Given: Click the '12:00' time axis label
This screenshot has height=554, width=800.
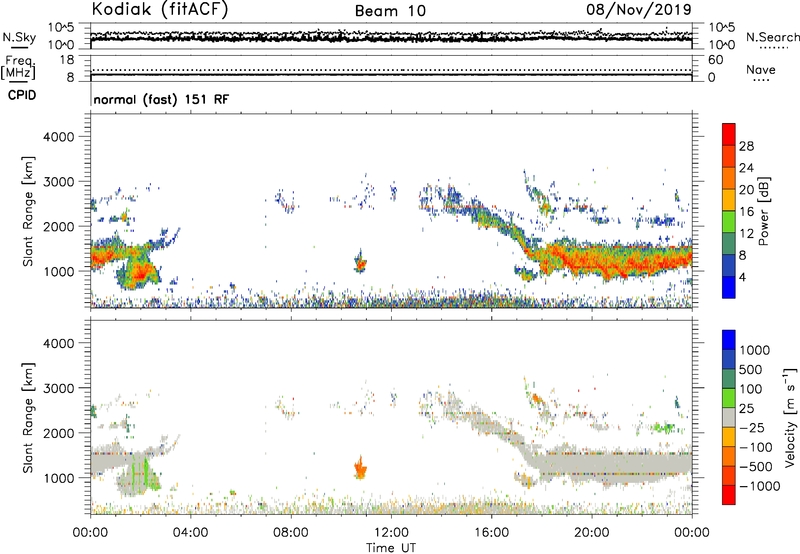Looking at the screenshot, I should 391,533.
